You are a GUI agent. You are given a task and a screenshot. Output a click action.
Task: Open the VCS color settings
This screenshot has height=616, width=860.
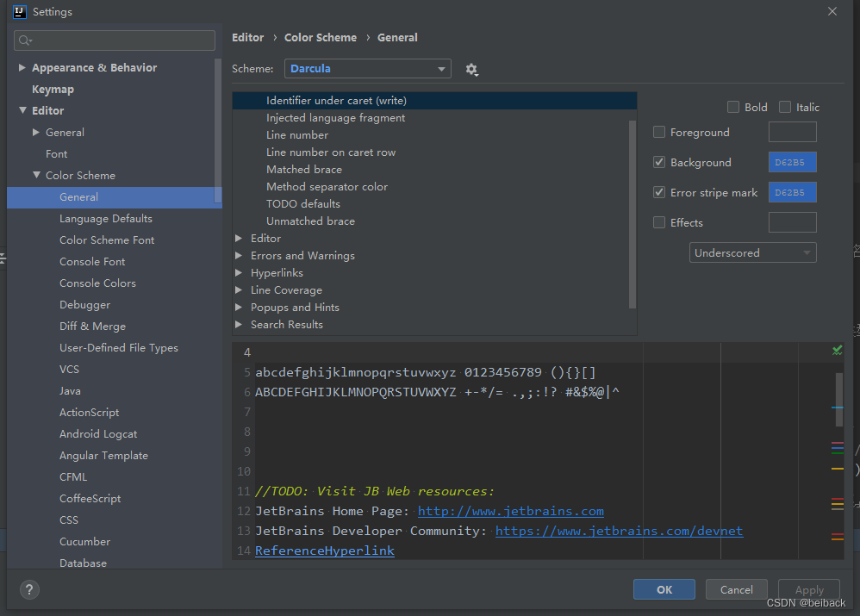[x=69, y=369]
